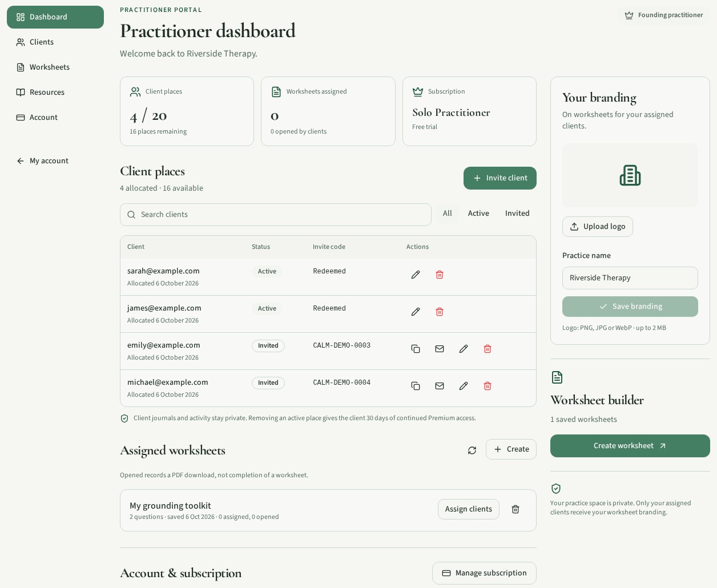Click the 16 places remaining text
The width and height of the screenshot is (717, 588).
(158, 131)
